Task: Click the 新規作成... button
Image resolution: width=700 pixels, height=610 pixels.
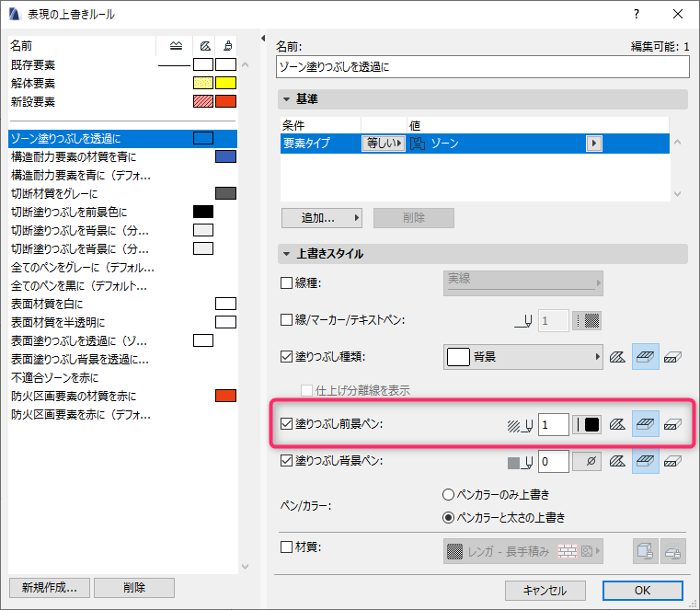Action: coord(50,588)
